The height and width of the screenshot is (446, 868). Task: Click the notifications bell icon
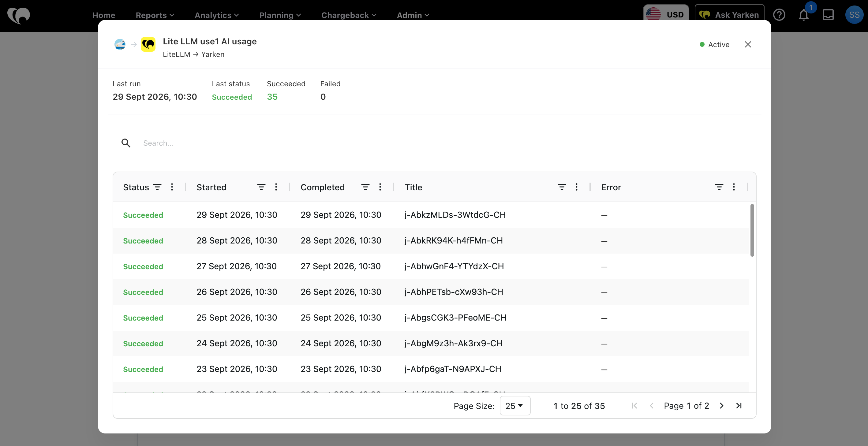804,15
